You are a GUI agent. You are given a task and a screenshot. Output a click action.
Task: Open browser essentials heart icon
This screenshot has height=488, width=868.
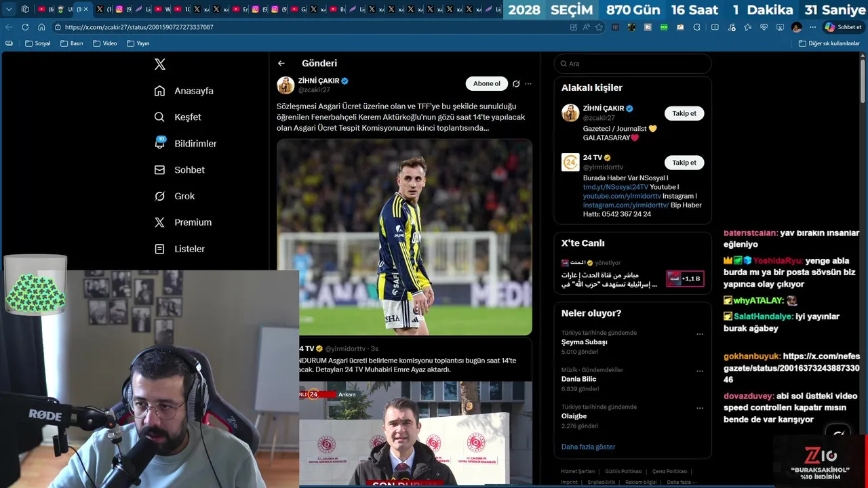click(764, 27)
